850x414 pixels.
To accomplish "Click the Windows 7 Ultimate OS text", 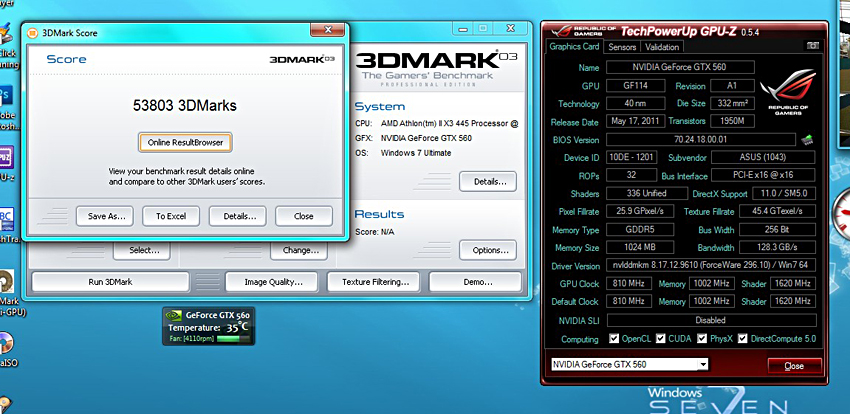I will click(416, 153).
